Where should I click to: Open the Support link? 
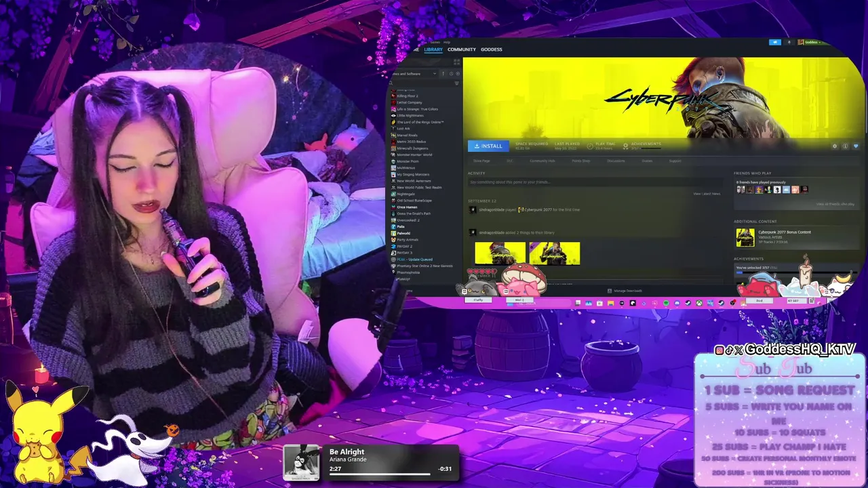[675, 161]
